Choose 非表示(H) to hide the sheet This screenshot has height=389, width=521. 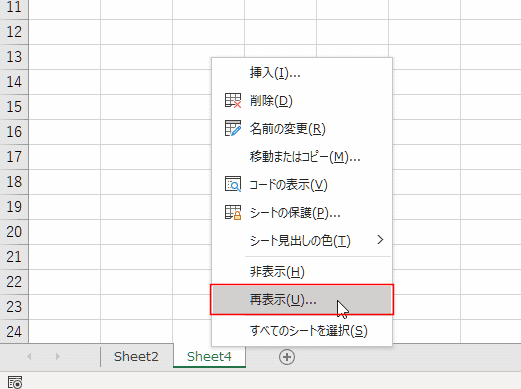[302, 272]
